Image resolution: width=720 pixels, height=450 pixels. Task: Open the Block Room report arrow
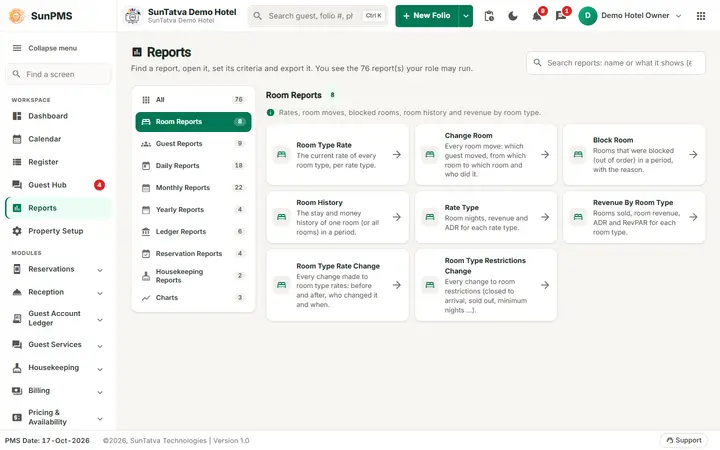point(693,155)
